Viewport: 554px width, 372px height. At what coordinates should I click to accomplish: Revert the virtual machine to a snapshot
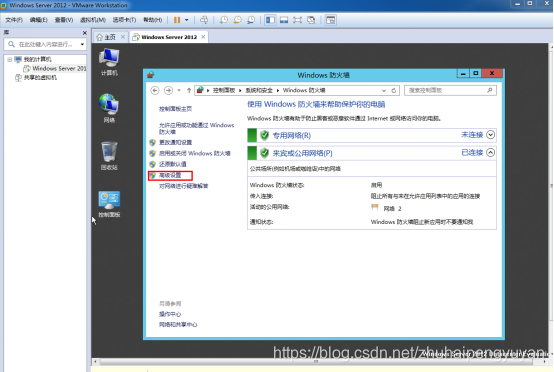pyautogui.click(x=237, y=20)
